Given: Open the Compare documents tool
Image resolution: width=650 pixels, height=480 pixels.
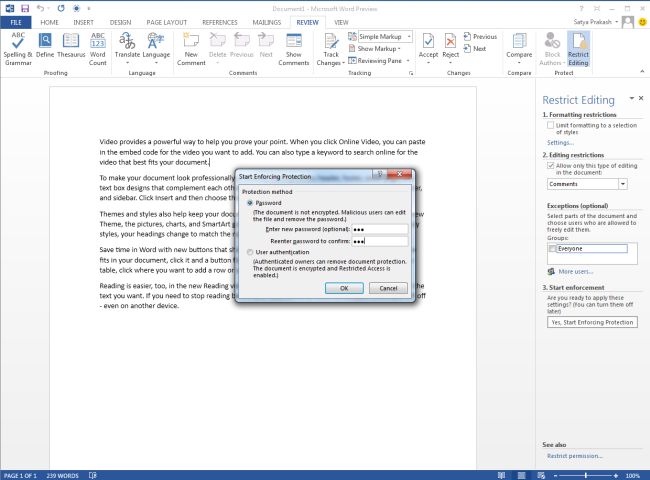Looking at the screenshot, I should pyautogui.click(x=519, y=49).
